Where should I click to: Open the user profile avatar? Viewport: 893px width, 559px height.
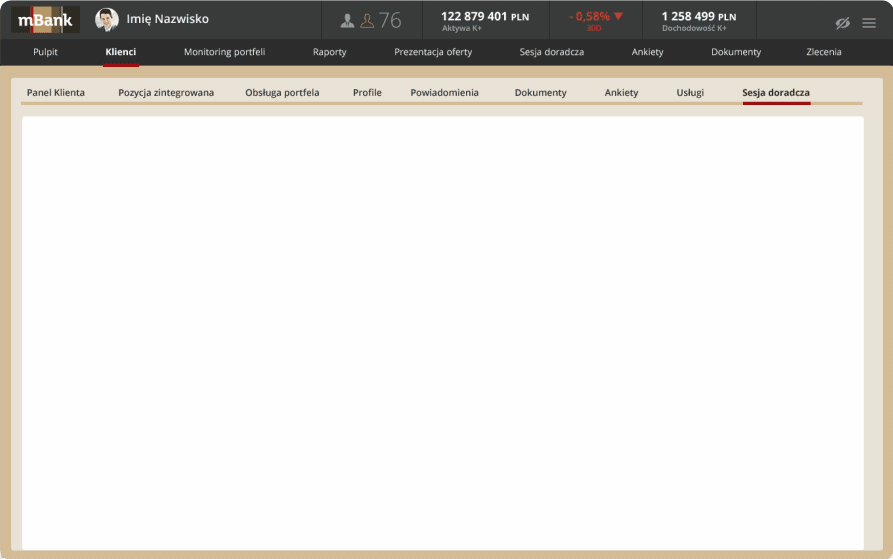pyautogui.click(x=107, y=20)
